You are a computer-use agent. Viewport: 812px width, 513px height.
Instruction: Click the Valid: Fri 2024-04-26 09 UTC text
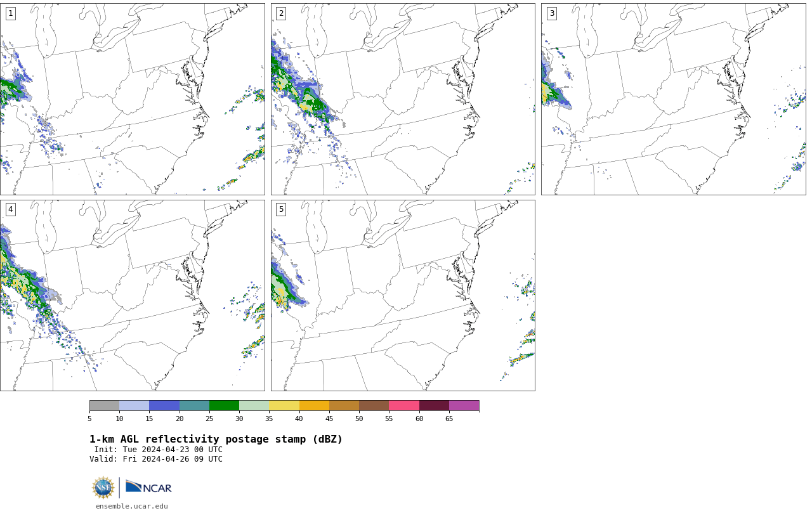pos(156,459)
